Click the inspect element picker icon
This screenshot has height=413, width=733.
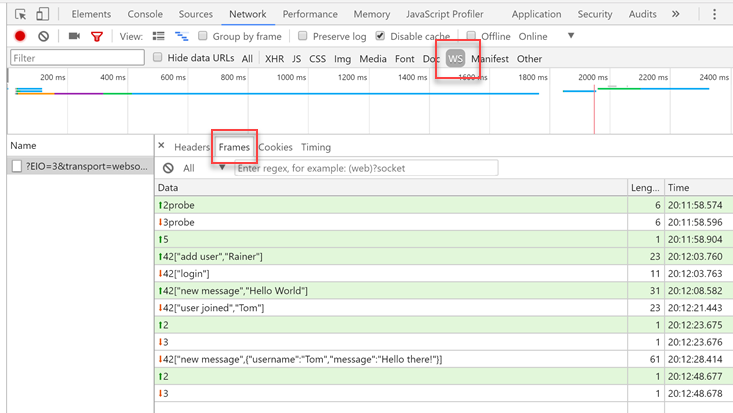point(21,14)
